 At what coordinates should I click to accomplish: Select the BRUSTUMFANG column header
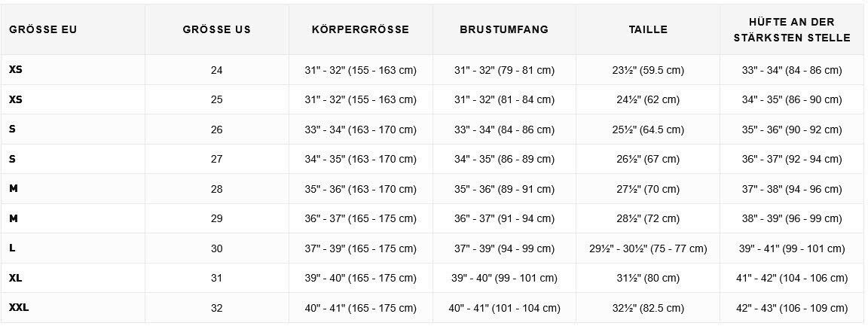tap(504, 30)
